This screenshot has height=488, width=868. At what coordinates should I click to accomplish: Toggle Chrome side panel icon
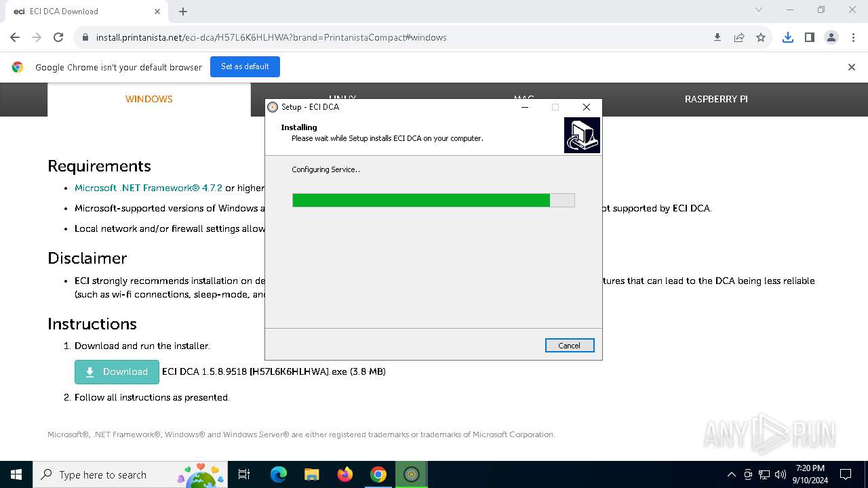(x=810, y=37)
